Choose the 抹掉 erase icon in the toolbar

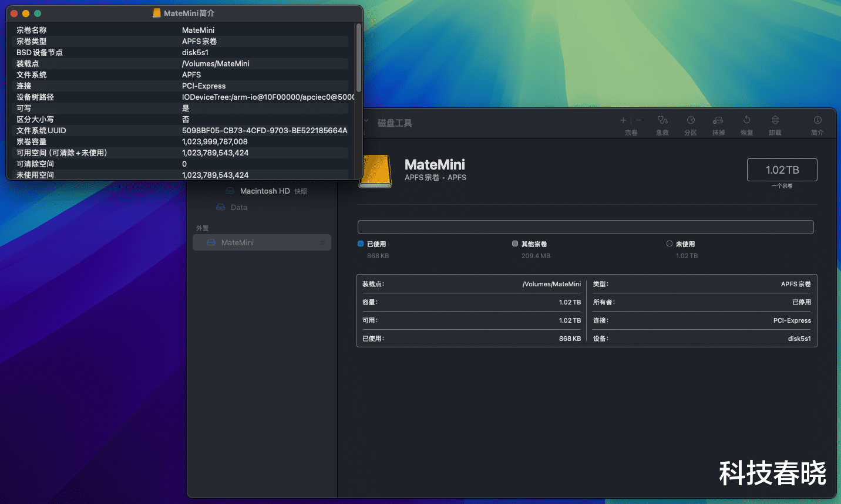coord(718,120)
